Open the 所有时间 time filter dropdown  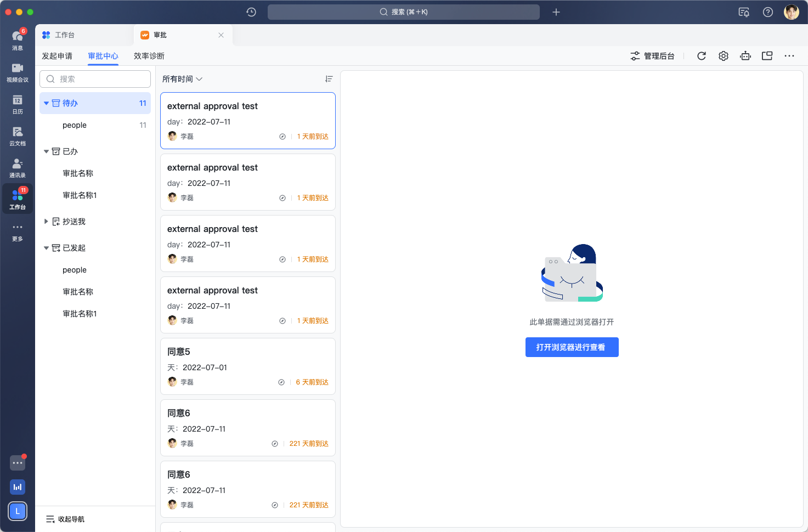tap(182, 79)
